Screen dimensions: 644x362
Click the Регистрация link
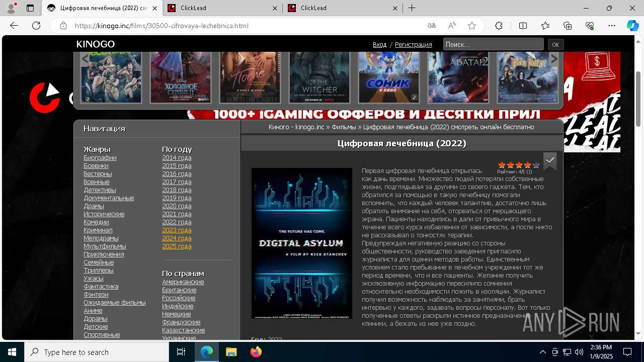coord(414,45)
